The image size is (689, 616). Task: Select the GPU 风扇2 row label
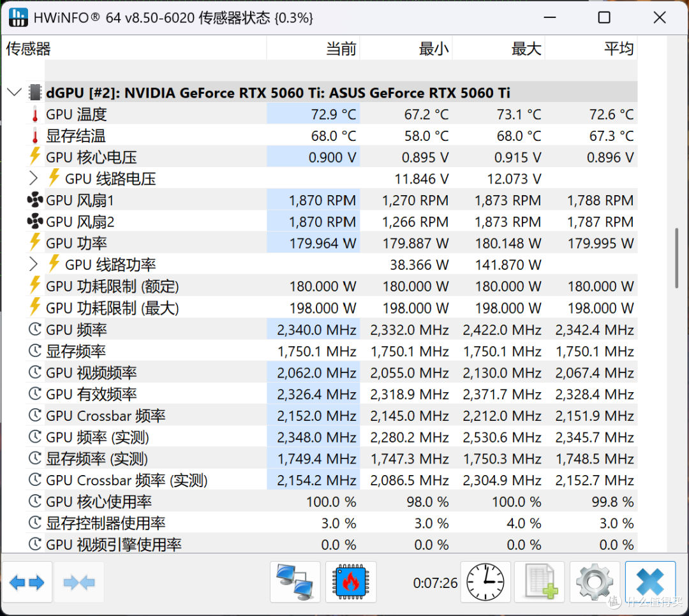[80, 222]
